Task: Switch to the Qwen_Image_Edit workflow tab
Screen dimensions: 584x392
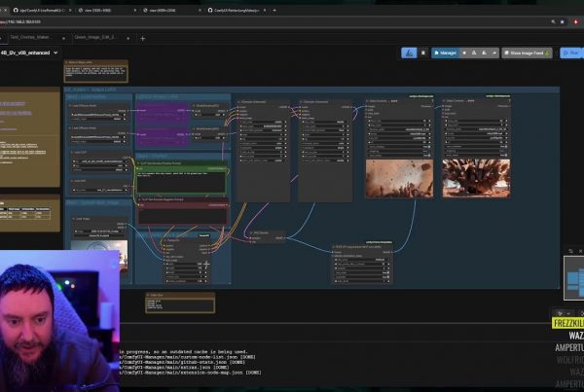Action: point(94,38)
